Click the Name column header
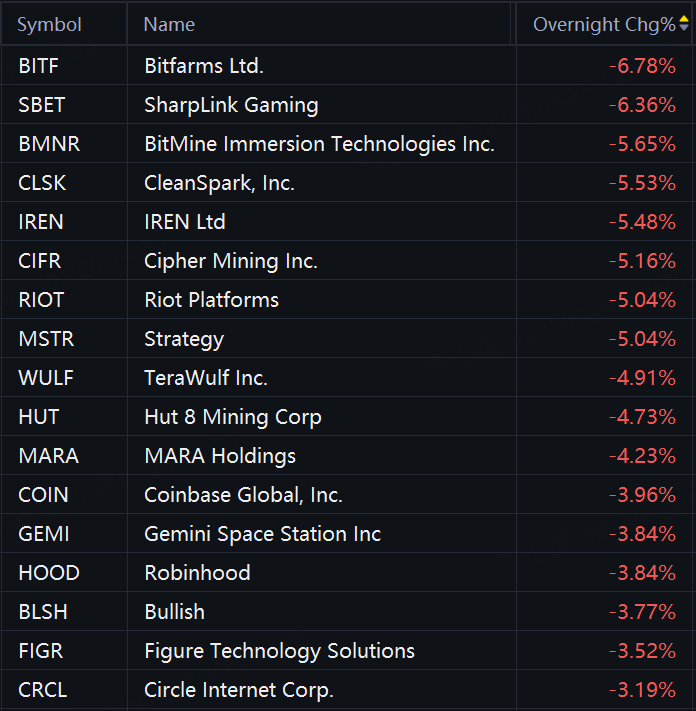This screenshot has width=696, height=711. [x=169, y=25]
